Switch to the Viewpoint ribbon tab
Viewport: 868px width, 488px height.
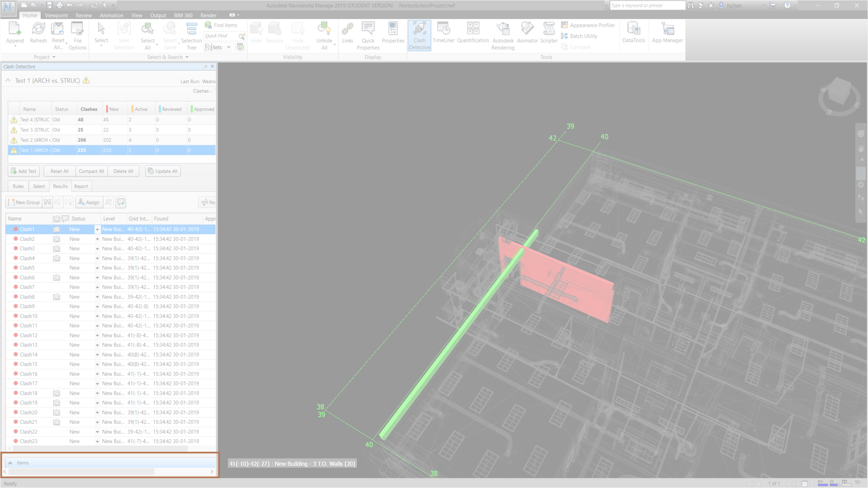coord(56,15)
